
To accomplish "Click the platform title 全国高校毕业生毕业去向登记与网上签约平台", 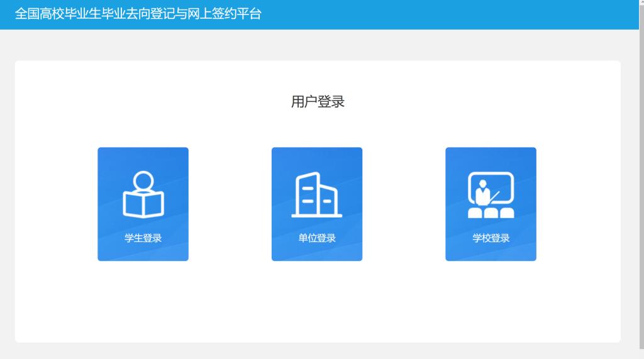I will [138, 14].
